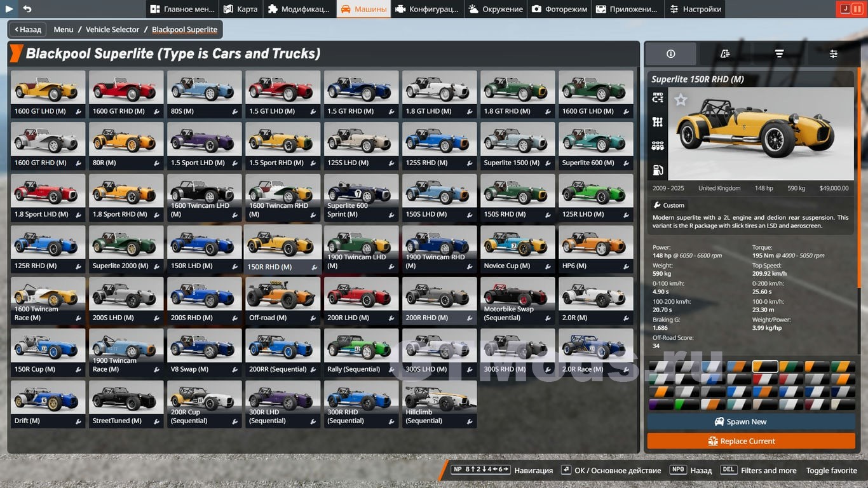The height and width of the screenshot is (488, 868).
Task: Click the play button in top-left corner
Action: [x=9, y=9]
